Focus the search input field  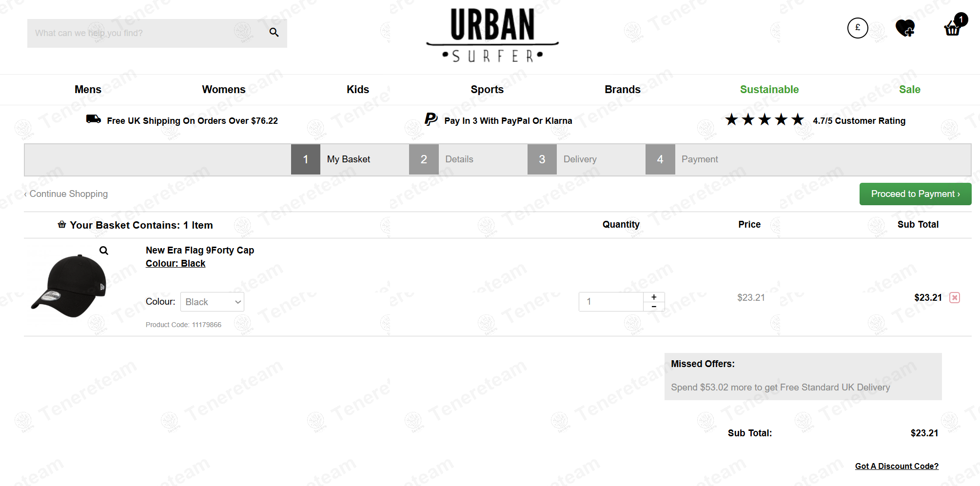146,33
